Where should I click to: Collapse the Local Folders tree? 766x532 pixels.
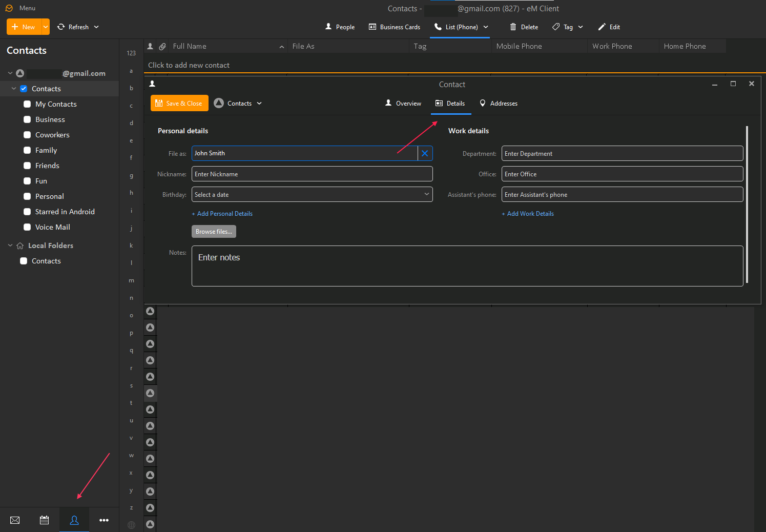tap(10, 245)
